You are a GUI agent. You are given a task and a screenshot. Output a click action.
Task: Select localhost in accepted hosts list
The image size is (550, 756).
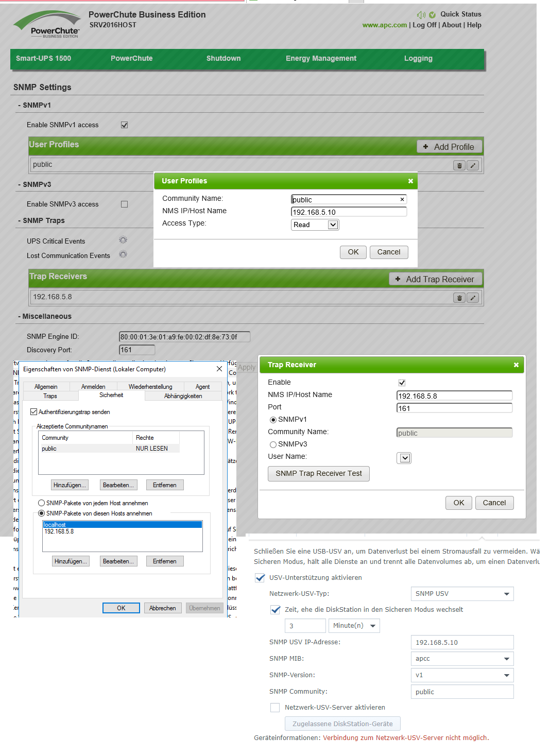click(x=122, y=525)
